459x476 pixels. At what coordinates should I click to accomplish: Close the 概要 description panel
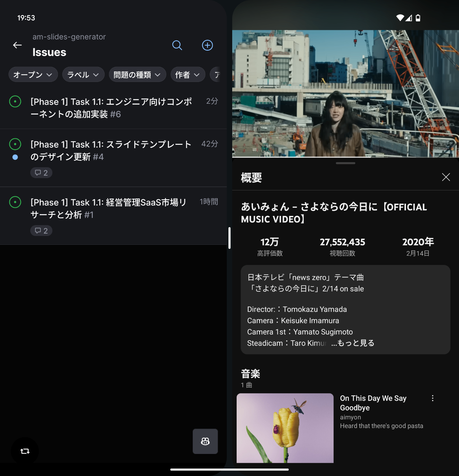tap(446, 177)
